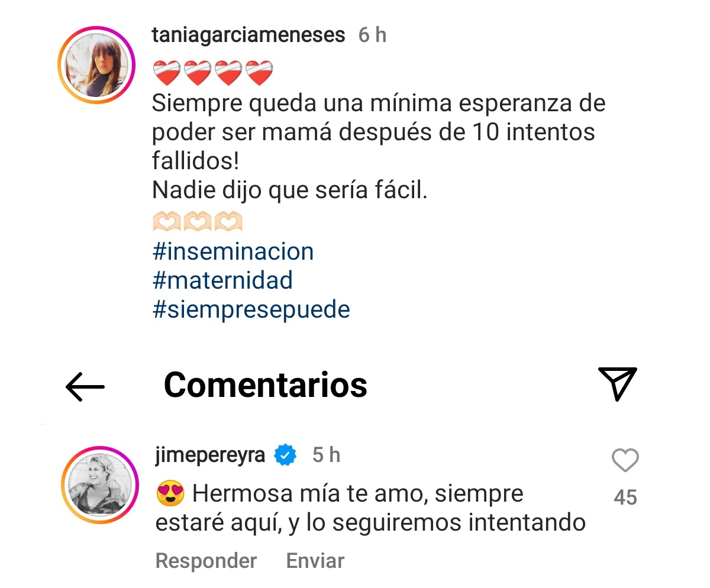Reply using the Responder button
The height and width of the screenshot is (588, 710).
coord(205,560)
